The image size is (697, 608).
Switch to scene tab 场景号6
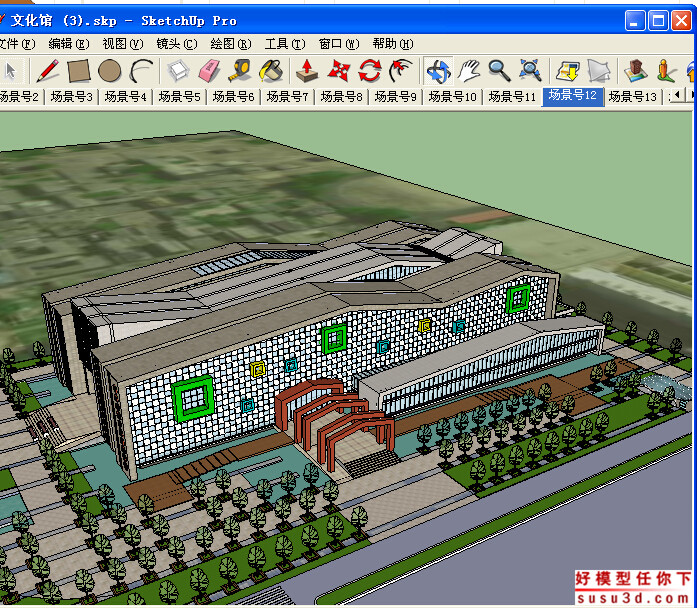point(233,96)
